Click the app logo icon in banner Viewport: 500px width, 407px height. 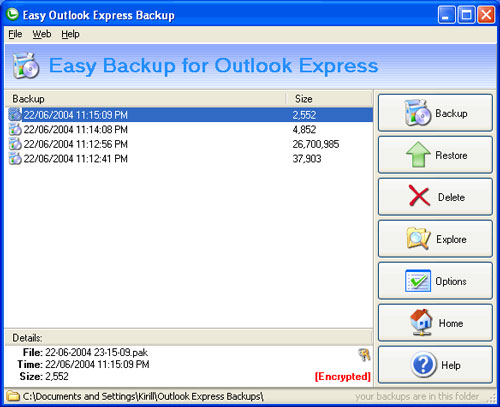(26, 66)
